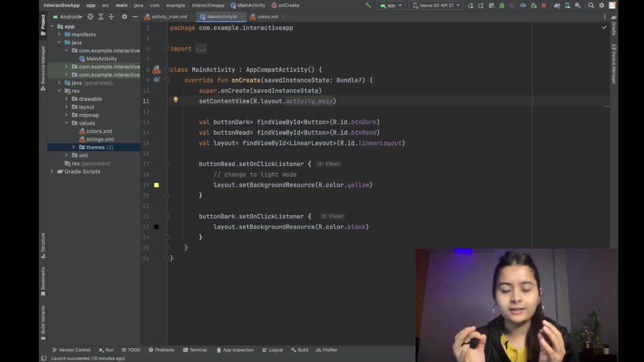
Task: Click the yellow color swatch in gutter
Action: [156, 185]
